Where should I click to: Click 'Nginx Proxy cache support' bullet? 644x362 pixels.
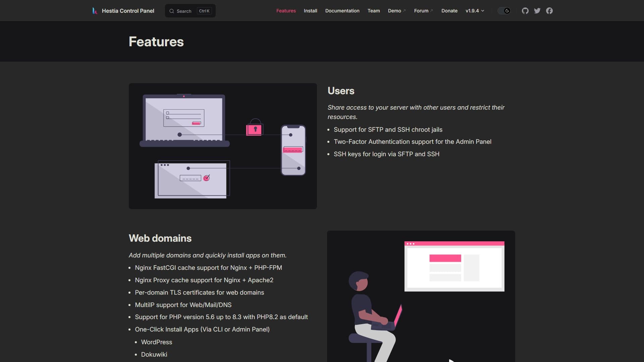click(x=204, y=280)
